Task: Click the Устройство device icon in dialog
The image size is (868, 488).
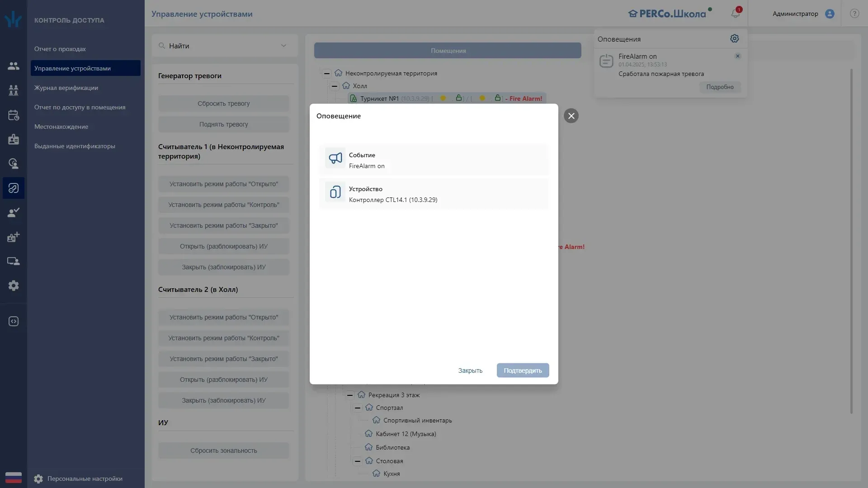Action: (335, 192)
